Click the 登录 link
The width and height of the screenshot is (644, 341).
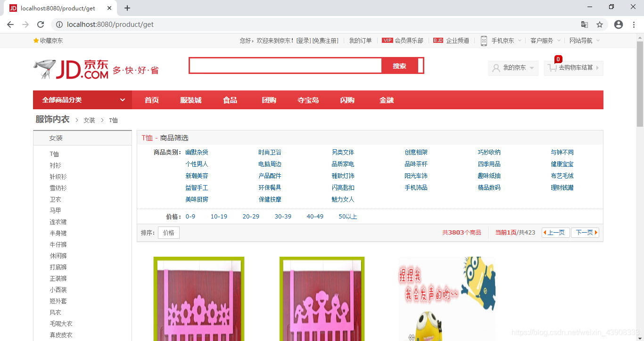click(303, 41)
